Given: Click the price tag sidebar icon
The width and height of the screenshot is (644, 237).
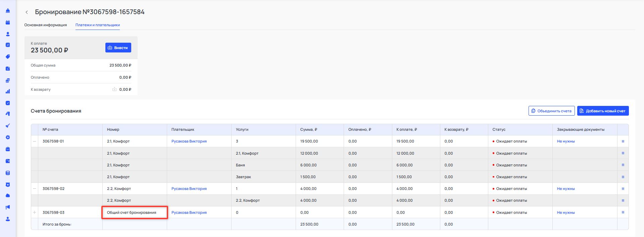Looking at the screenshot, I should tap(8, 57).
